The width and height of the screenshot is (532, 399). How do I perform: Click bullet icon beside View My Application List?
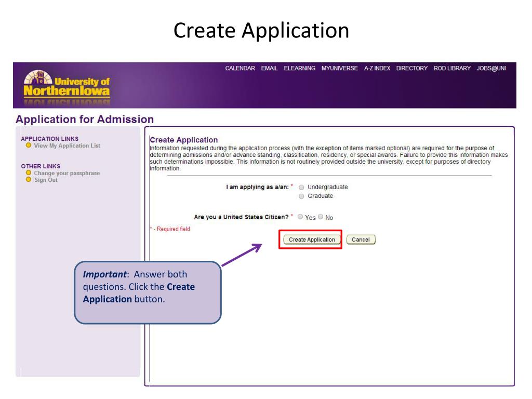click(x=29, y=145)
